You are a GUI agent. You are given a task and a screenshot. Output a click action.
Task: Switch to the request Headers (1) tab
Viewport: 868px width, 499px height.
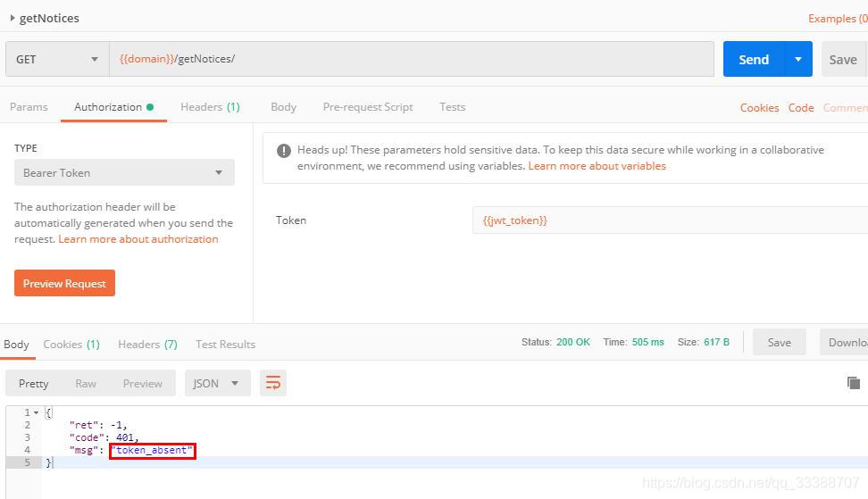click(x=210, y=107)
